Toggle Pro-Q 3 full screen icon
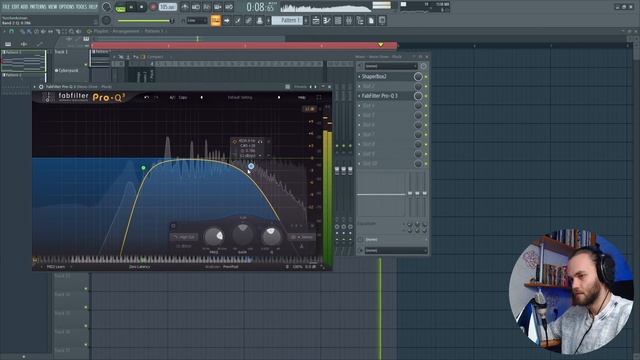The height and width of the screenshot is (360, 640). click(x=319, y=98)
